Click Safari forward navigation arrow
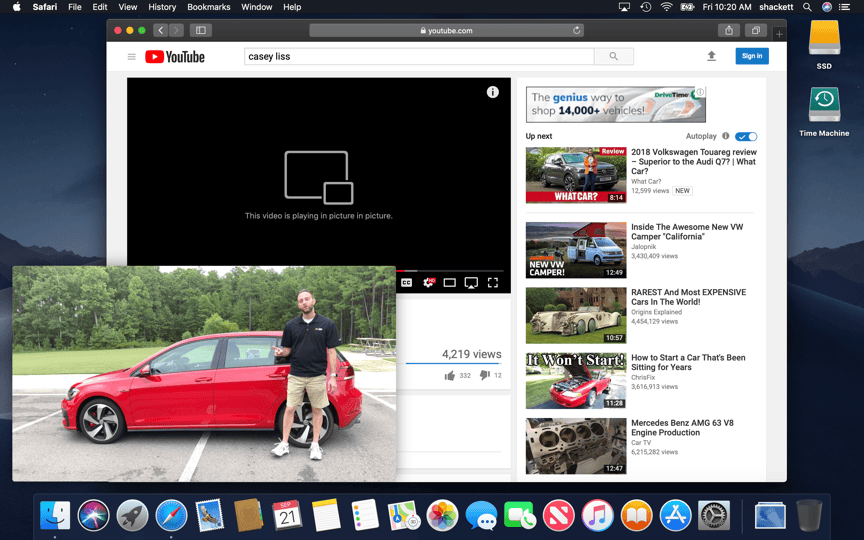The height and width of the screenshot is (540, 864). [x=176, y=30]
